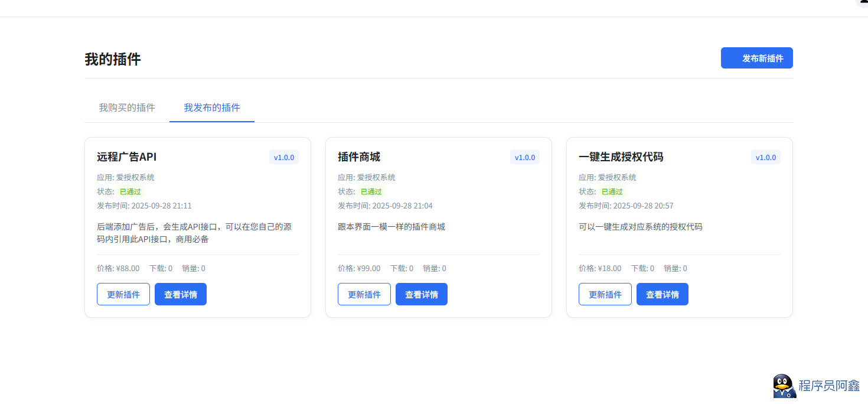868x404 pixels.
Task: Click the v1.0.0 badge on 远程广告API
Action: click(284, 157)
